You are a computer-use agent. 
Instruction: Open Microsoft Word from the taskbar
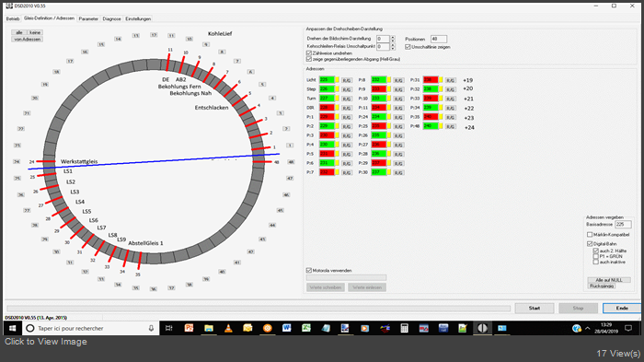click(287, 328)
